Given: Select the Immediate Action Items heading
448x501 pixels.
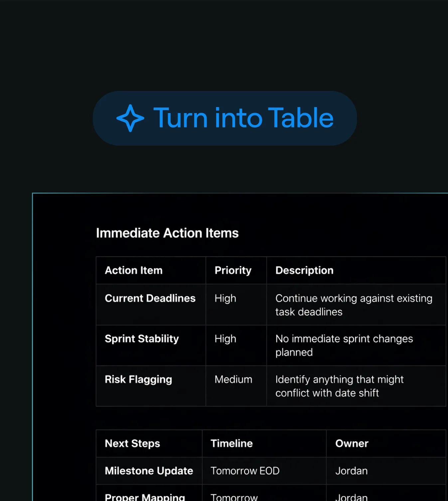Looking at the screenshot, I should point(167,233).
